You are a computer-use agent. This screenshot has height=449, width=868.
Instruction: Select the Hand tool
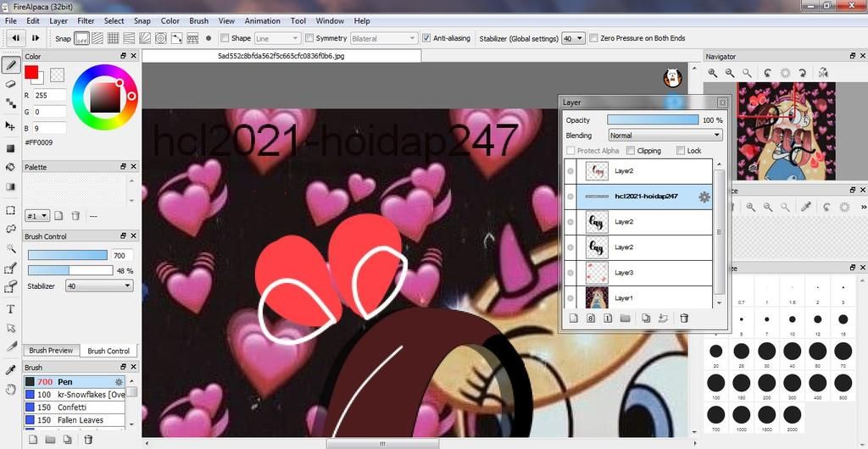[10, 390]
